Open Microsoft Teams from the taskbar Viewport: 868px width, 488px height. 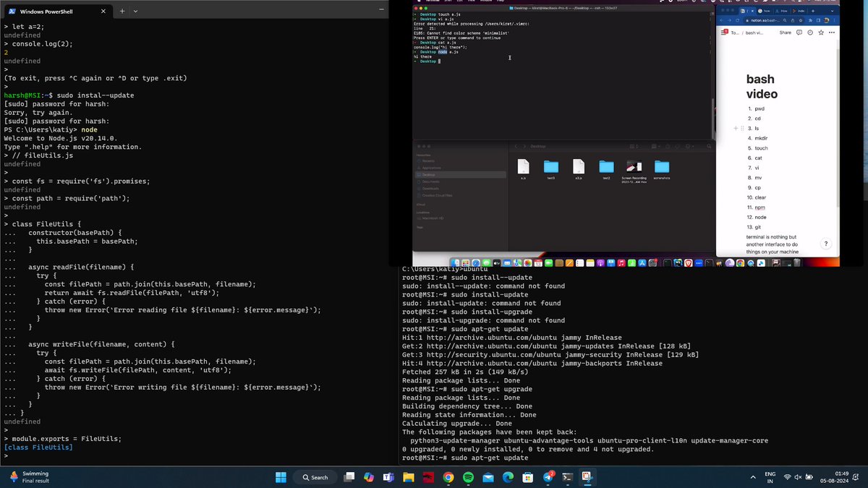(x=388, y=477)
